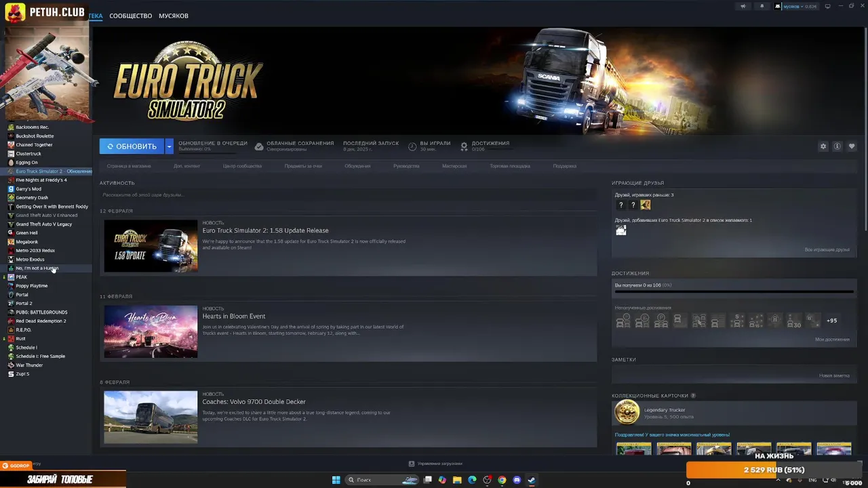Open File Explorer from the taskbar
The image size is (868, 488).
pos(457,480)
